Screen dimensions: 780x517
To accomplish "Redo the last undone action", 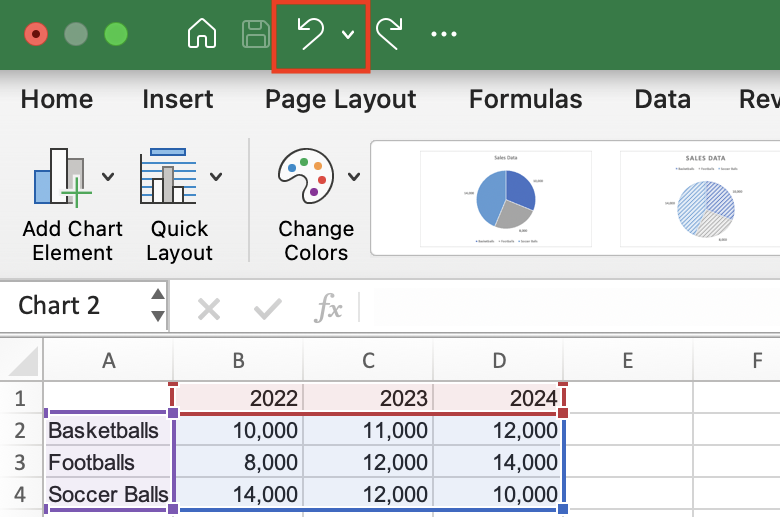I will tap(390, 34).
